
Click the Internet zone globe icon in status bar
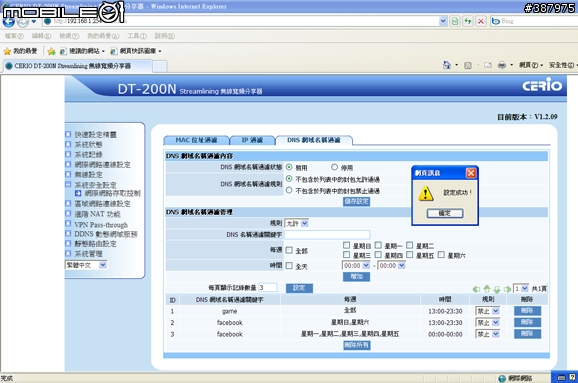click(502, 378)
